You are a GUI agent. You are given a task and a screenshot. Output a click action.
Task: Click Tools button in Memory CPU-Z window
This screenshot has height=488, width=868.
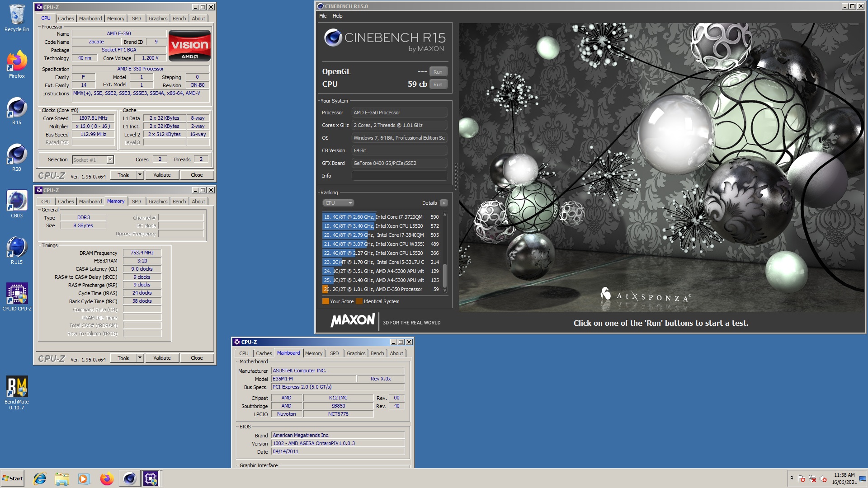click(123, 358)
